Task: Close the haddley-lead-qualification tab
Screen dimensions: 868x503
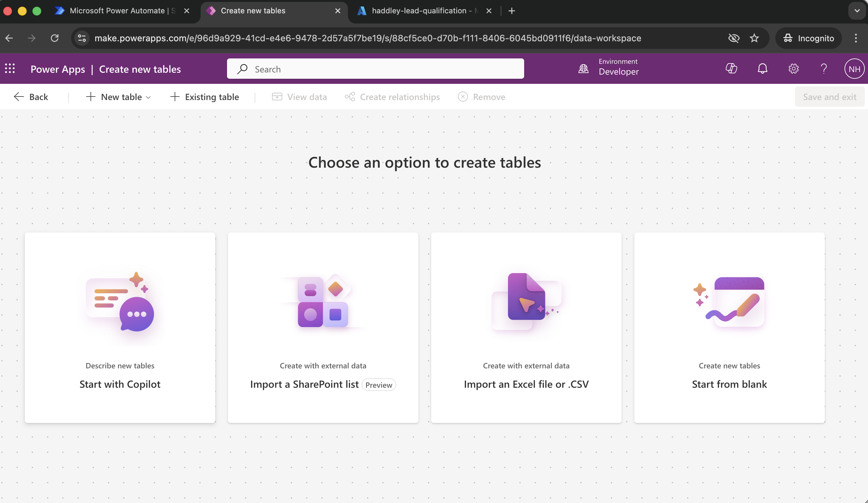Action: tap(488, 11)
